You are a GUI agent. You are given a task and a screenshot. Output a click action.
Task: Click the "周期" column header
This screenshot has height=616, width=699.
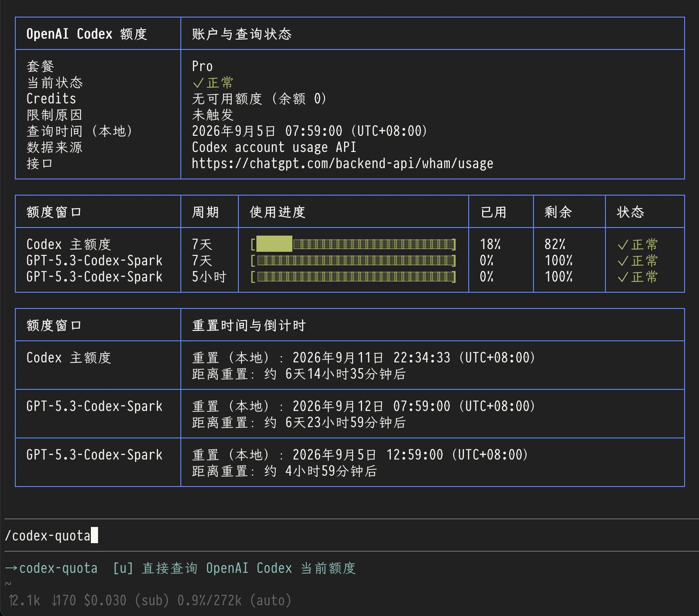[206, 212]
